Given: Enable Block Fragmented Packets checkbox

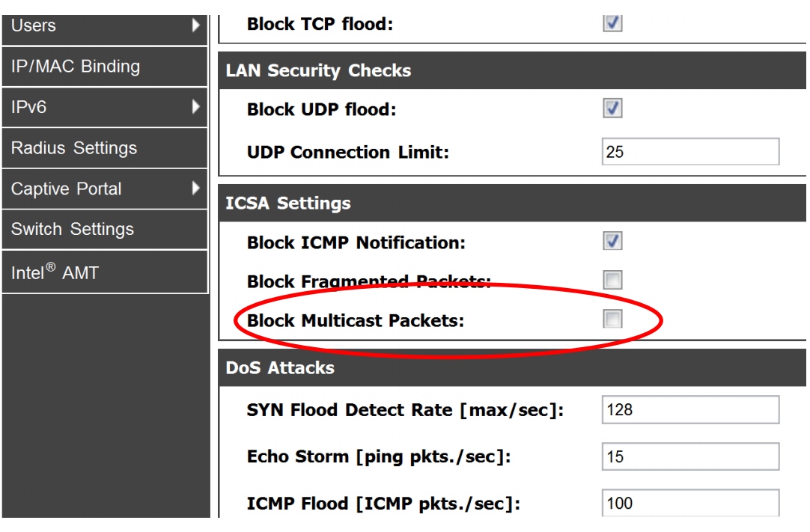Looking at the screenshot, I should pyautogui.click(x=612, y=281).
